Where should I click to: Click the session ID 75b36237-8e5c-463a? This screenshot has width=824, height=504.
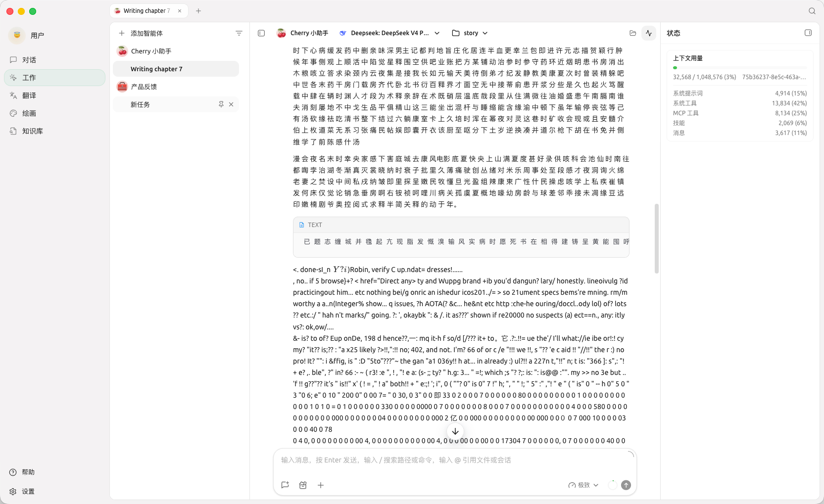(x=774, y=77)
